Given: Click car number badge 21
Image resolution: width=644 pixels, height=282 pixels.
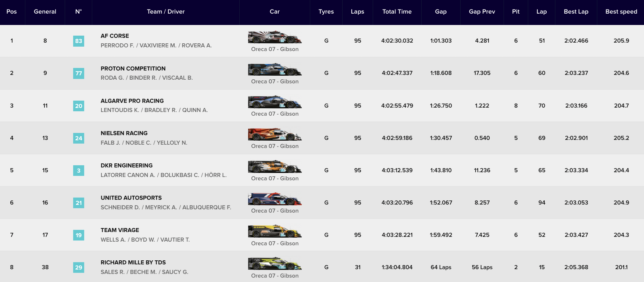Looking at the screenshot, I should coord(79,203).
